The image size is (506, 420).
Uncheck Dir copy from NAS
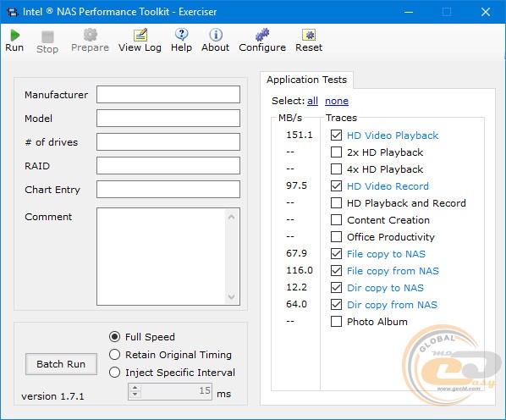[x=336, y=304]
